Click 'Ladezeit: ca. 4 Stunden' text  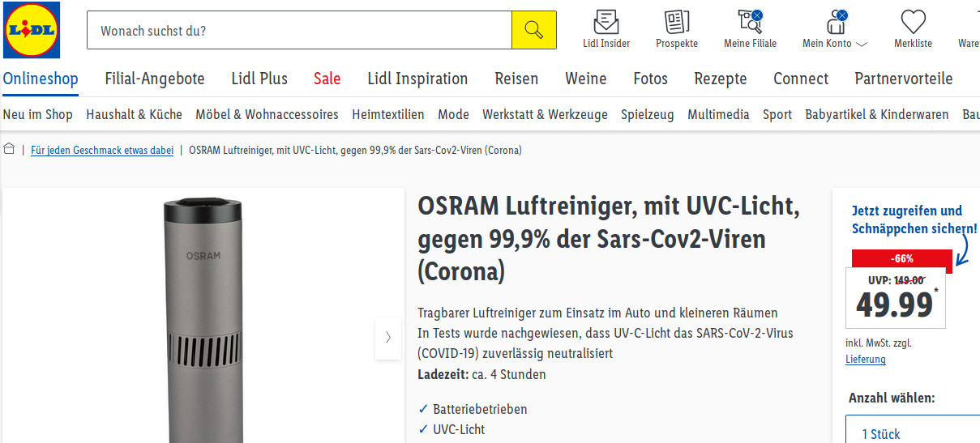481,374
